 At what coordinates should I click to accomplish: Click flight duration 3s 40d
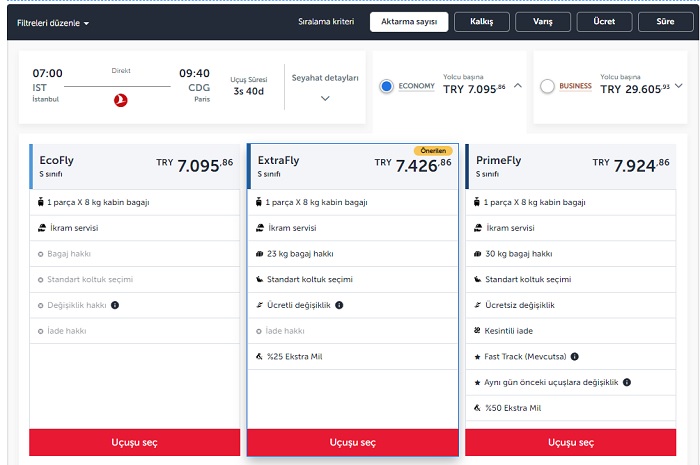(249, 91)
